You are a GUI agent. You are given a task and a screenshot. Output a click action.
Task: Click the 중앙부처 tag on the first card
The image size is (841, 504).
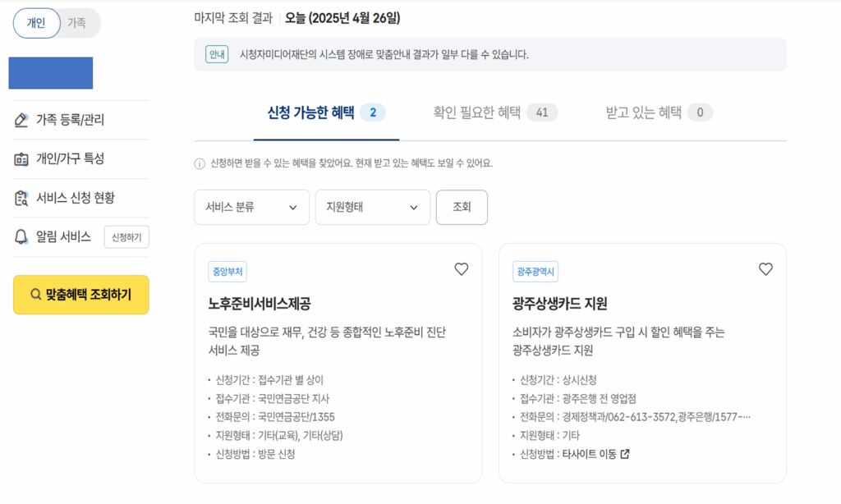click(227, 272)
